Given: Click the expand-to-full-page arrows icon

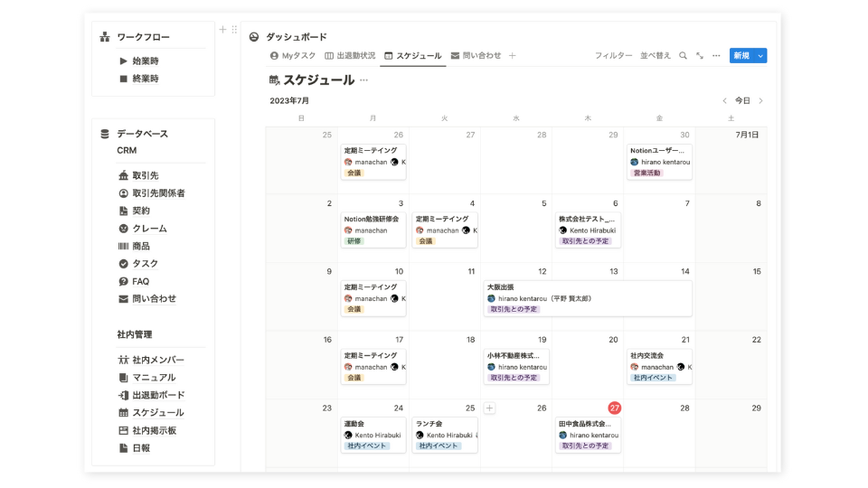Looking at the screenshot, I should [700, 56].
